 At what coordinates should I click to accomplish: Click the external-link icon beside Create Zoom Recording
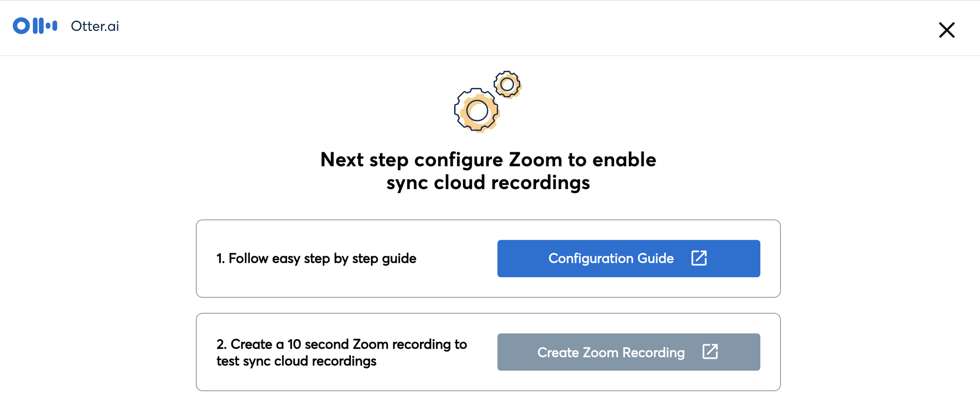(x=710, y=351)
